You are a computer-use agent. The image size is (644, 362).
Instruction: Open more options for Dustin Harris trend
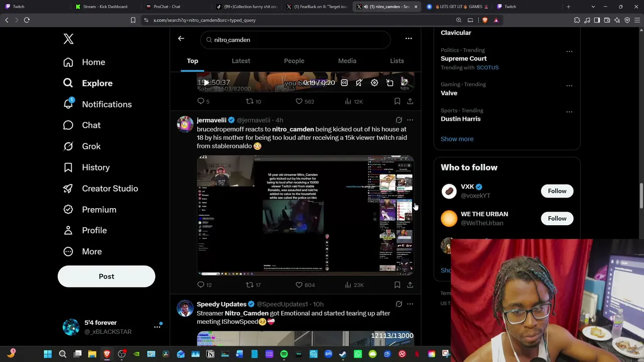click(x=569, y=112)
